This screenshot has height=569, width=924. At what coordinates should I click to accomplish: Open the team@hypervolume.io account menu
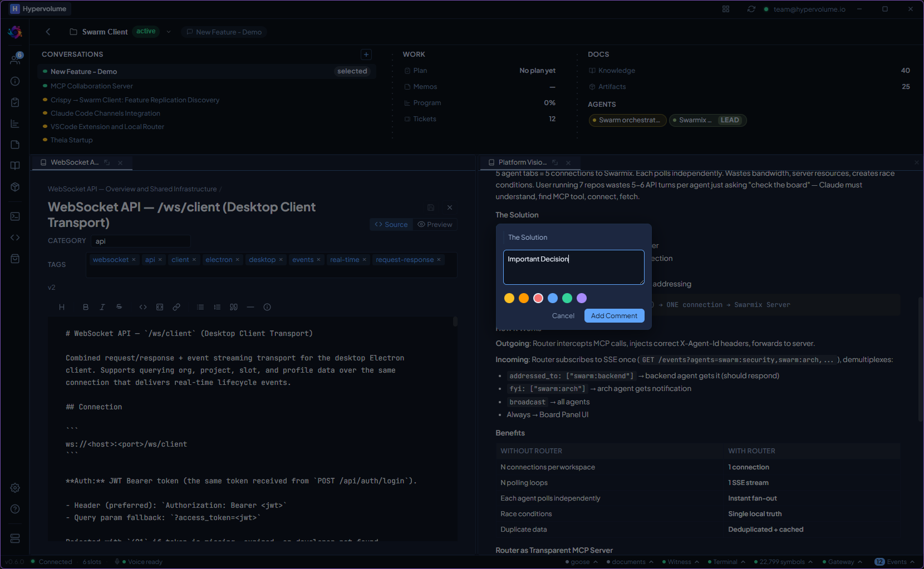tap(805, 9)
